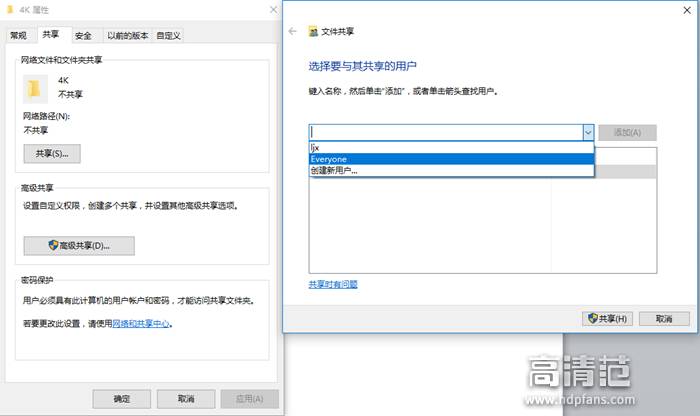Click 取消 in the 4K properties window
This screenshot has height=416, width=700.
tap(186, 399)
